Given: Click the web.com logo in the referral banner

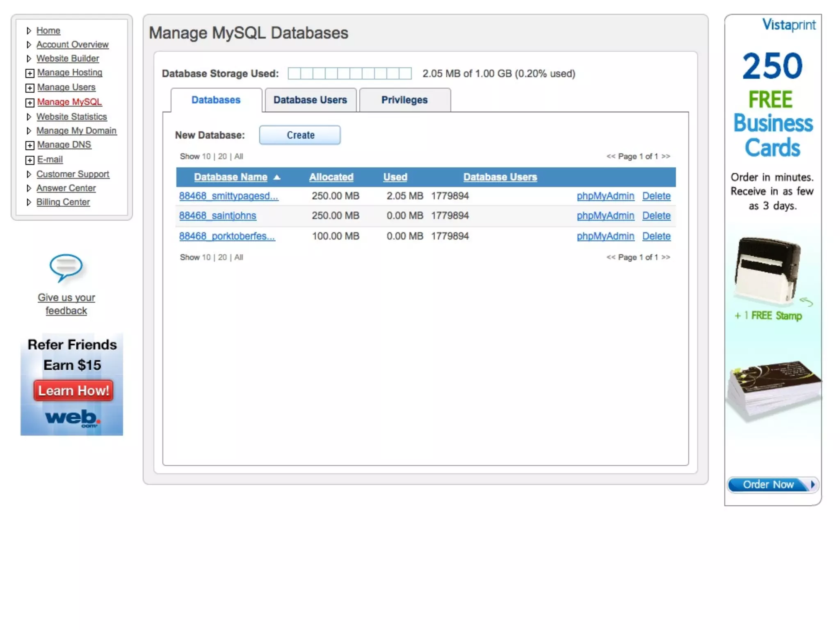Looking at the screenshot, I should tap(72, 418).
